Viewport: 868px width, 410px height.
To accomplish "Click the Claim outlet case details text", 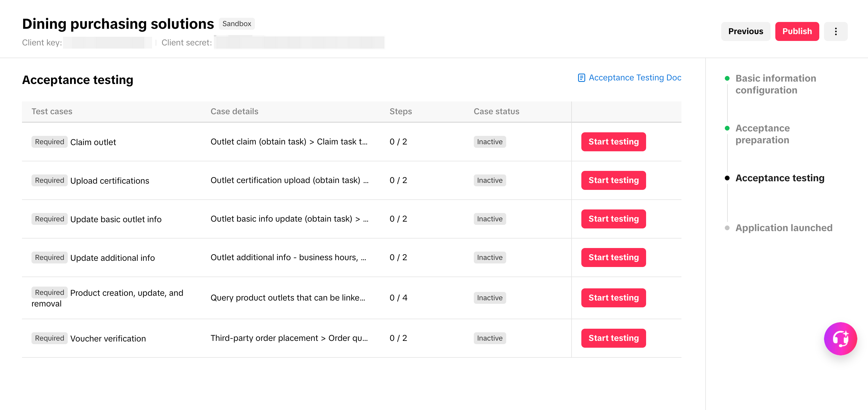I will [289, 142].
